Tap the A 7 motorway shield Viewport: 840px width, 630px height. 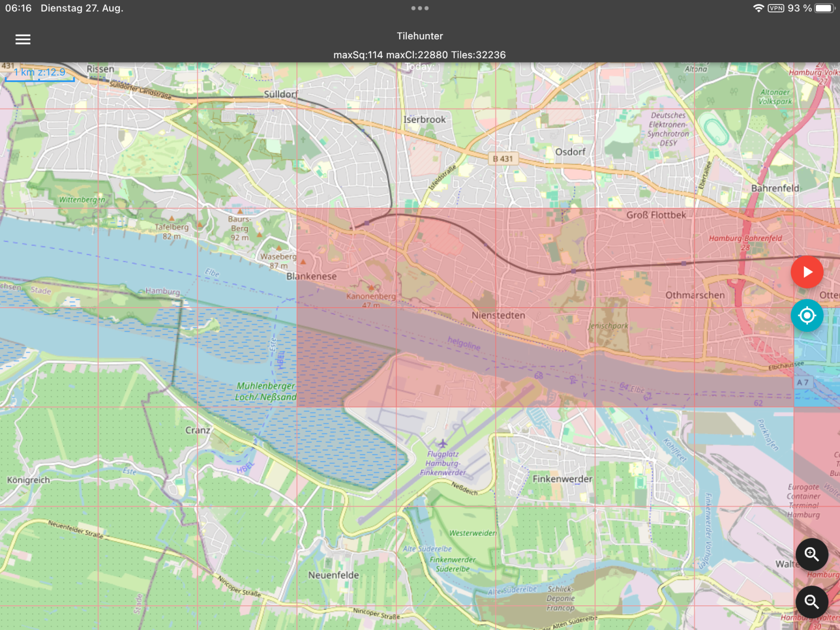coord(802,382)
